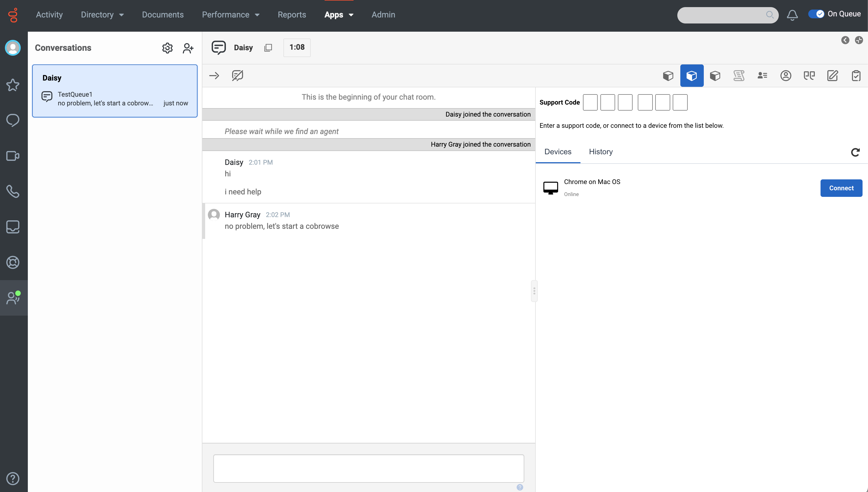
Task: Expand the Performance dropdown
Action: point(231,14)
